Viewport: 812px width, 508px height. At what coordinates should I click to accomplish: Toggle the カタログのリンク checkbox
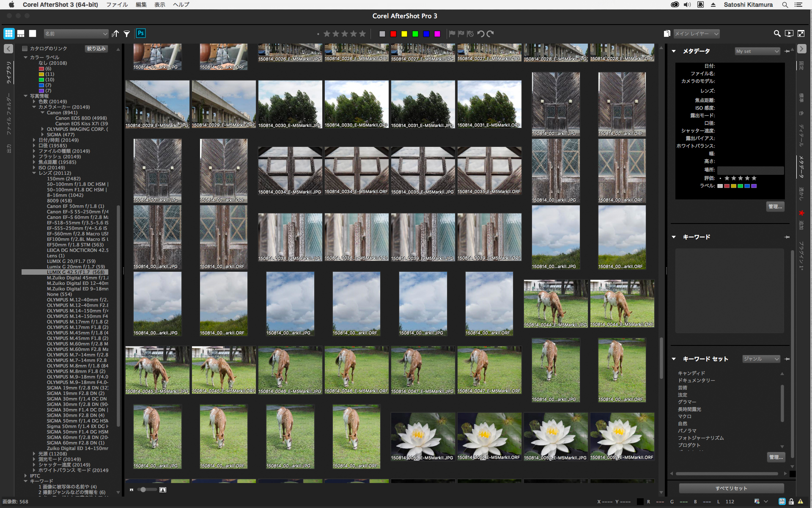coord(25,48)
